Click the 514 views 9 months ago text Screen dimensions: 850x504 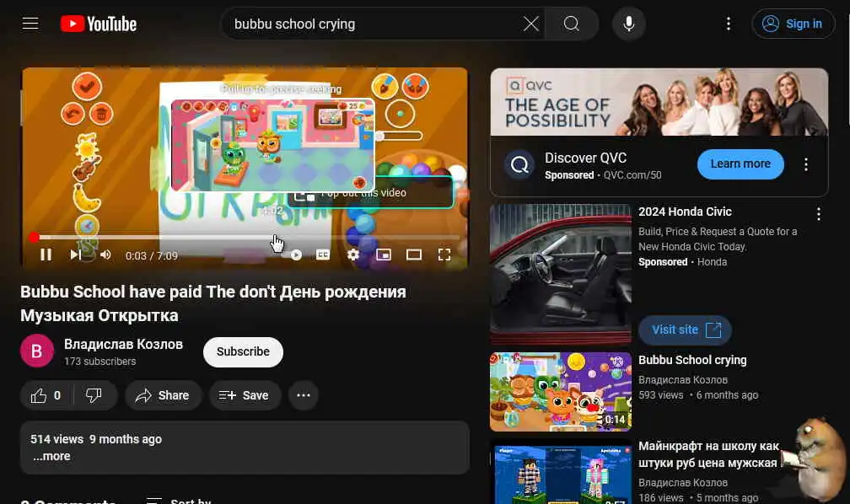click(x=96, y=439)
